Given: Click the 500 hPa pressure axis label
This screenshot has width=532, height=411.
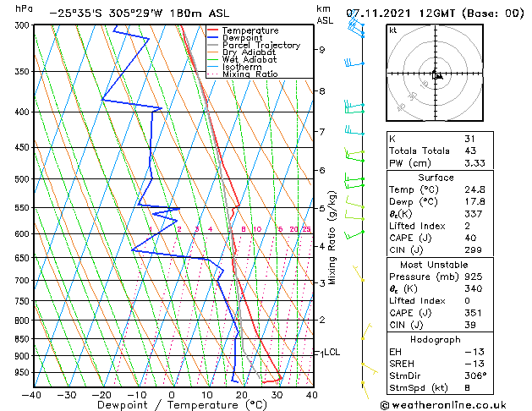Looking at the screenshot, I should click(x=22, y=178).
